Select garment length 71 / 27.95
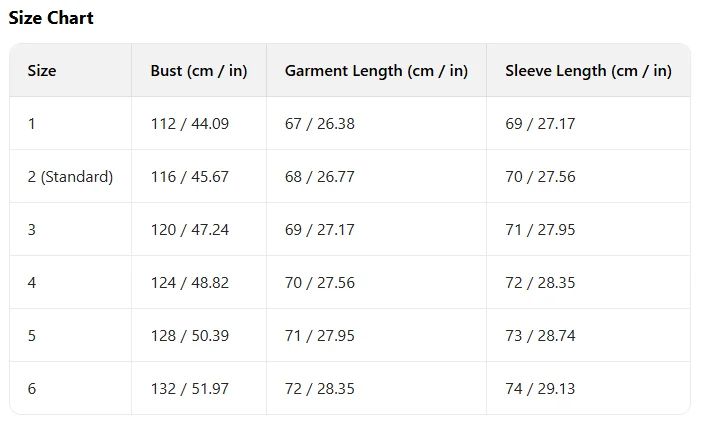 point(319,336)
